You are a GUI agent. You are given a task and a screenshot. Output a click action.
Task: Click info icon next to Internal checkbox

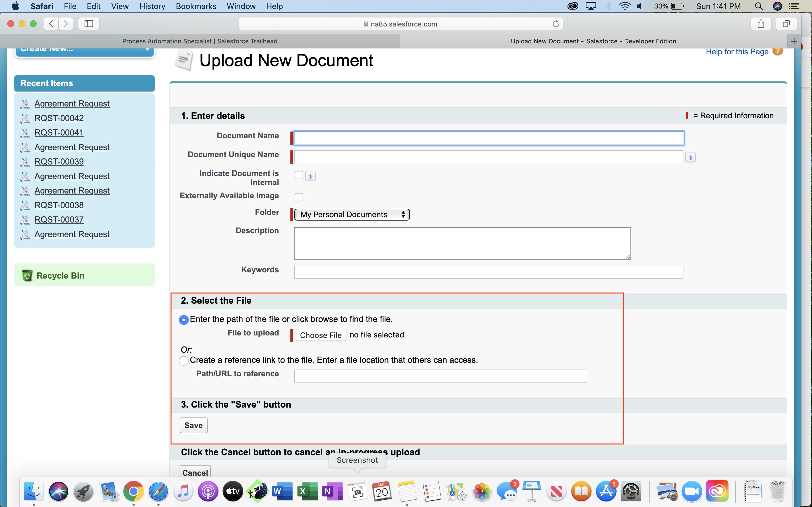tap(310, 176)
